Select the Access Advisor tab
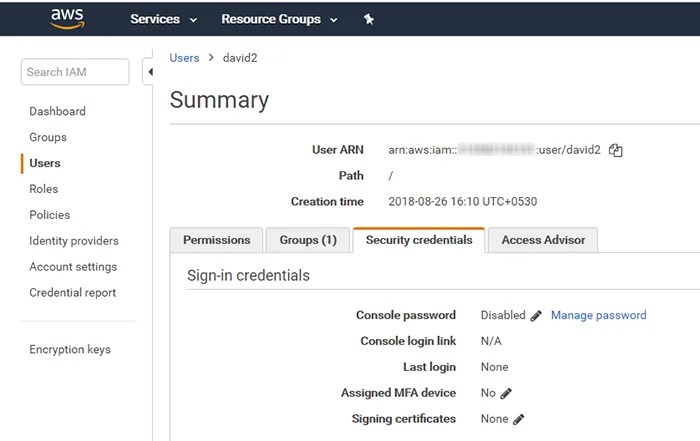700x441 pixels. (x=543, y=240)
